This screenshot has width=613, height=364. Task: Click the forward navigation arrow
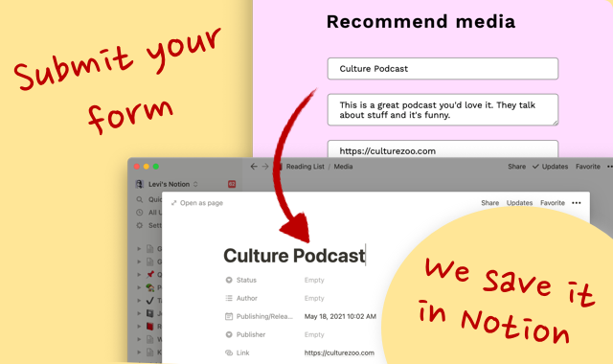pyautogui.click(x=265, y=167)
